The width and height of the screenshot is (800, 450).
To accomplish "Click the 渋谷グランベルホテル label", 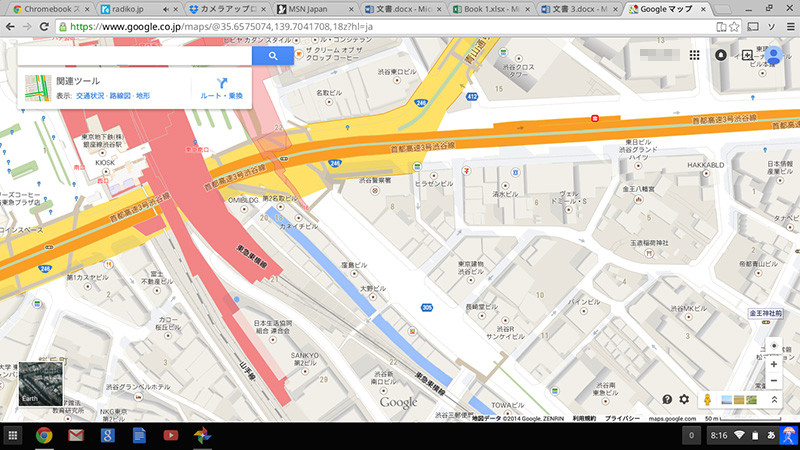I will tap(138, 387).
